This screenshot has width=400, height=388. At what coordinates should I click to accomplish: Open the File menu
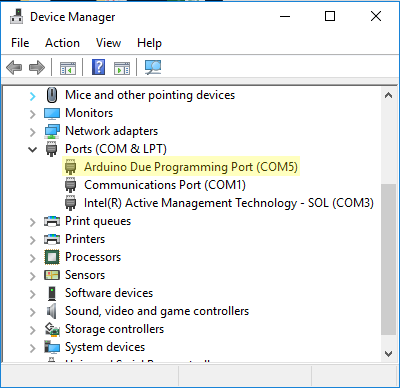tap(20, 43)
